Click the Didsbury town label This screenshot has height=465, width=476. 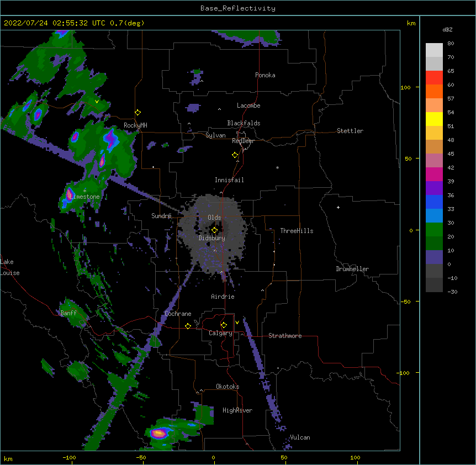click(x=212, y=238)
